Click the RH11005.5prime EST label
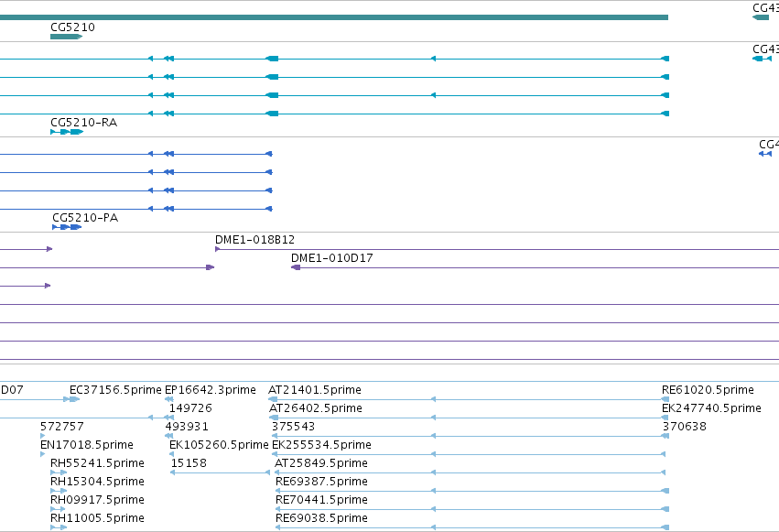The image size is (779, 532). click(x=97, y=518)
